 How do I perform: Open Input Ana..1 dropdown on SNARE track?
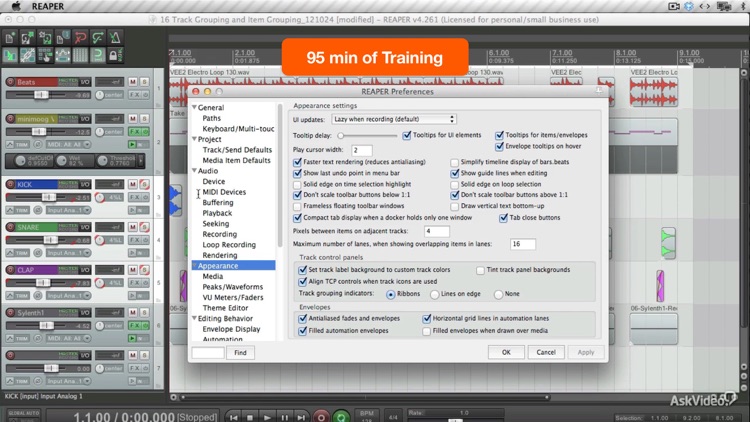[x=68, y=253]
